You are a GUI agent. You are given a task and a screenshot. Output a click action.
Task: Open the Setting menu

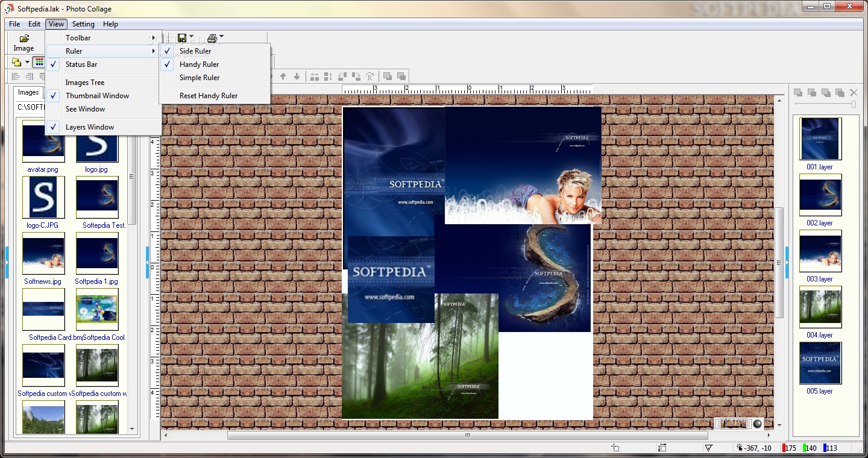(83, 24)
